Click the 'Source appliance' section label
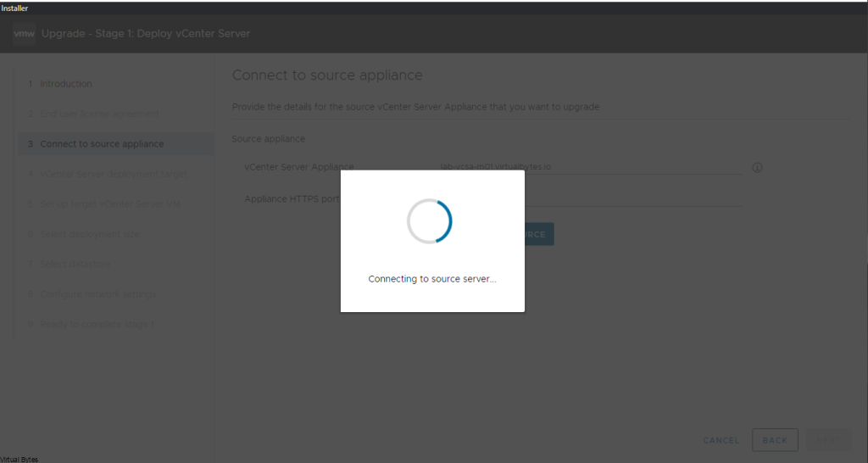Viewport: 868px width, 463px height. pos(269,139)
